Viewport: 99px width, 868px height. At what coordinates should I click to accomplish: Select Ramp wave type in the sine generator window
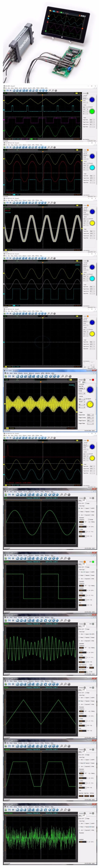tap(79, 511)
